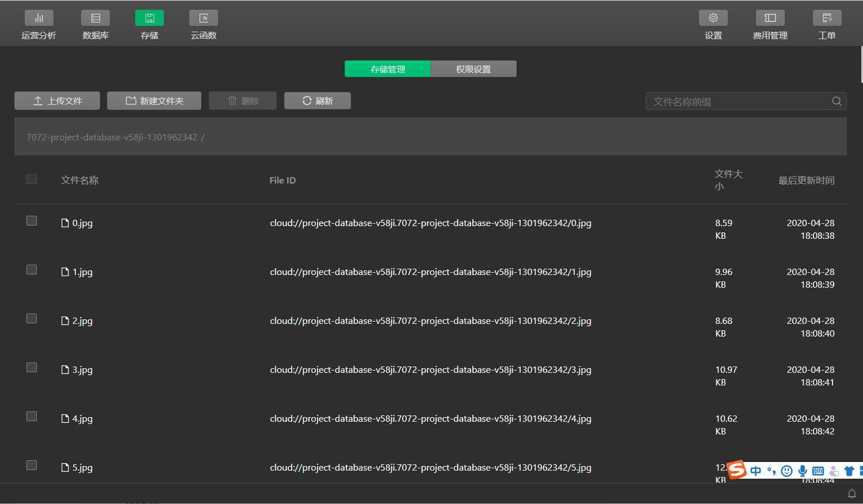863x504 pixels.
Task: Click the file icon beside 2.jpg
Action: click(x=65, y=320)
